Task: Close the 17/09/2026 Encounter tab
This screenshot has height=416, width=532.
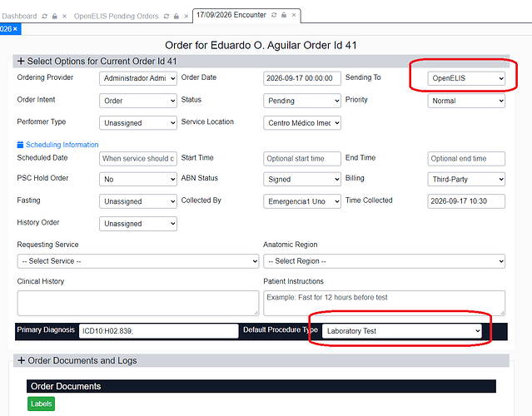Action: [294, 15]
